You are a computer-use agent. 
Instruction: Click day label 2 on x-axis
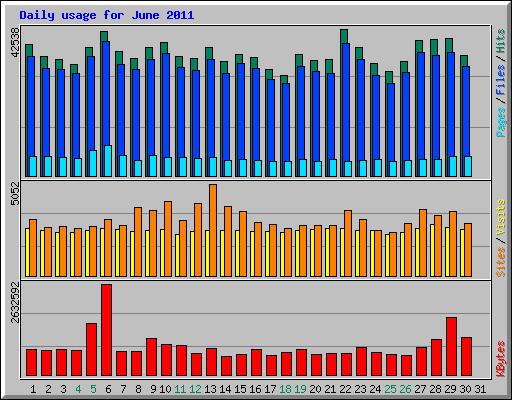[48, 389]
